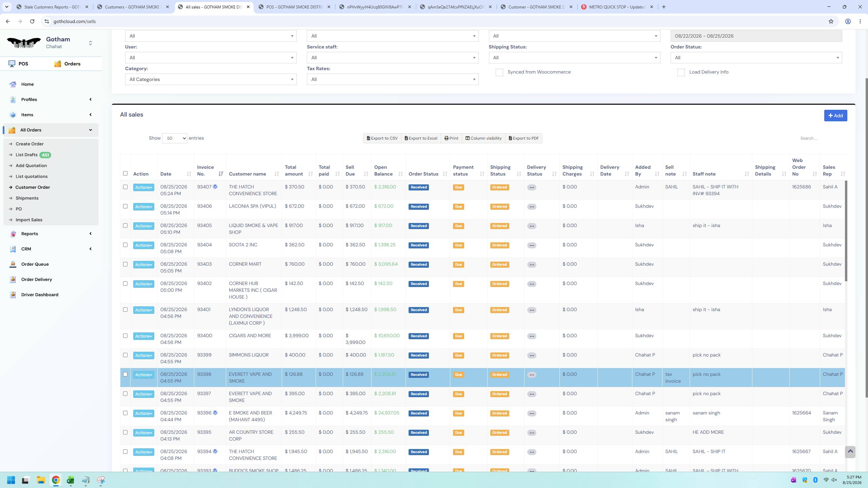Bookmark this page with the star icon
This screenshot has height=488, width=868.
point(831,21)
